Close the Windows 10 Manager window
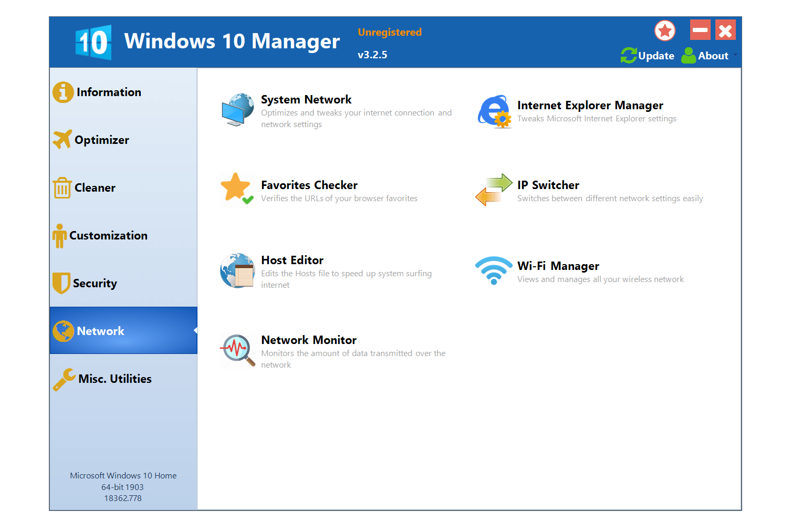791x532 pixels. [725, 30]
